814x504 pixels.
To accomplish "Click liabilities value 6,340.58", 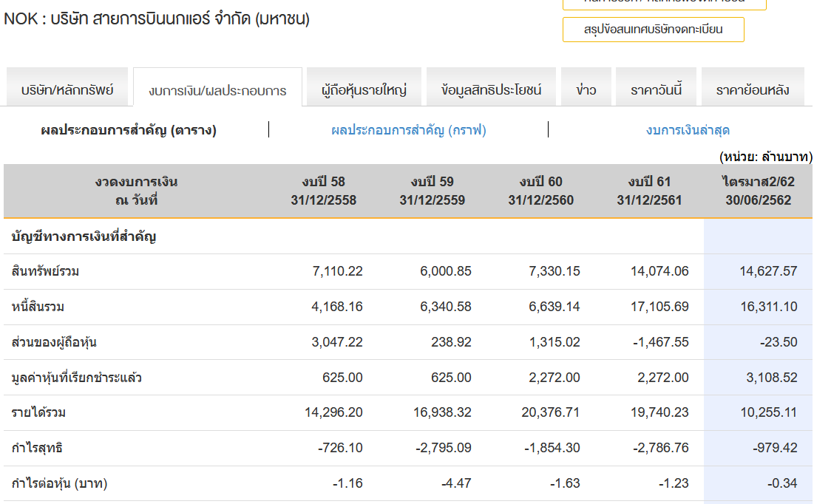I will pos(446,307).
